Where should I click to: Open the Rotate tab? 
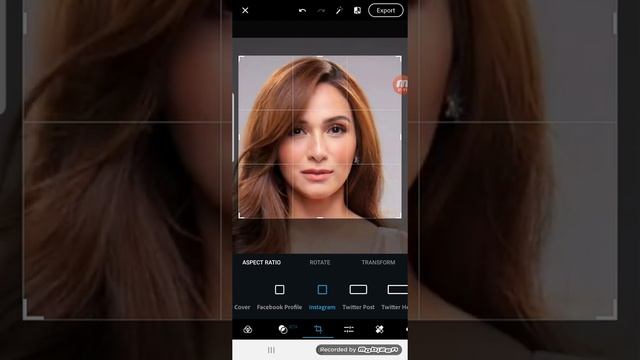click(x=320, y=262)
